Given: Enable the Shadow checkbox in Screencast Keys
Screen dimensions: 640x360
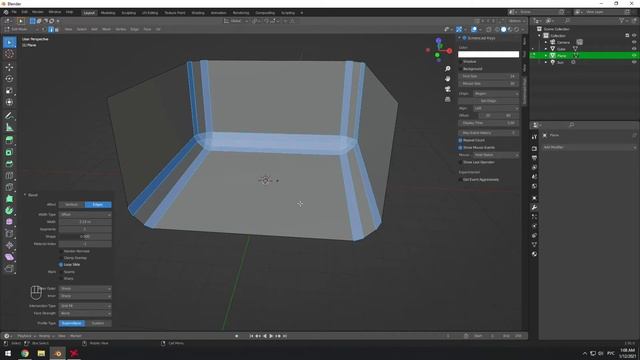Looking at the screenshot, I should pyautogui.click(x=460, y=62).
